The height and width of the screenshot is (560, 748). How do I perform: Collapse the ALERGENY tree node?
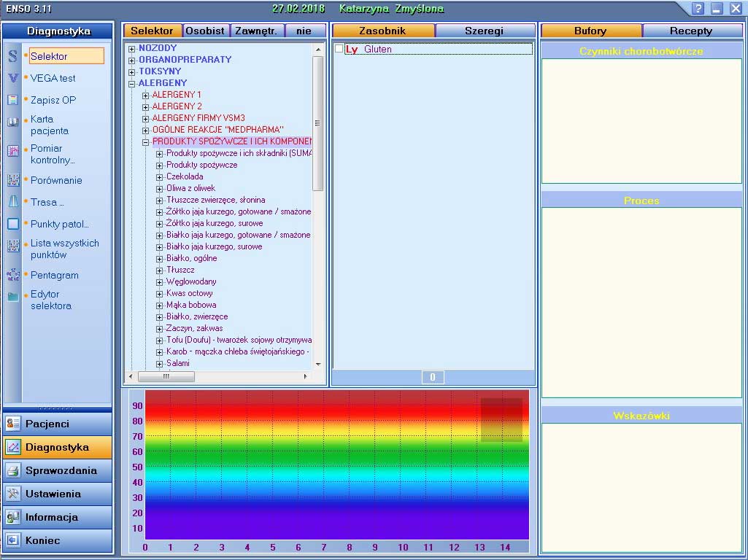click(132, 84)
